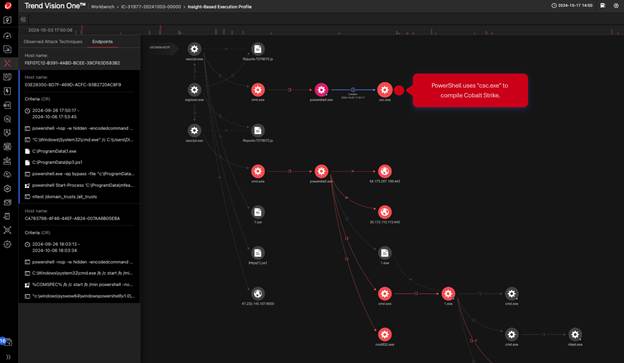Select the gray globe node 47.236.146.107:8080
Viewport: 624px width, 363px height.
[x=258, y=294]
